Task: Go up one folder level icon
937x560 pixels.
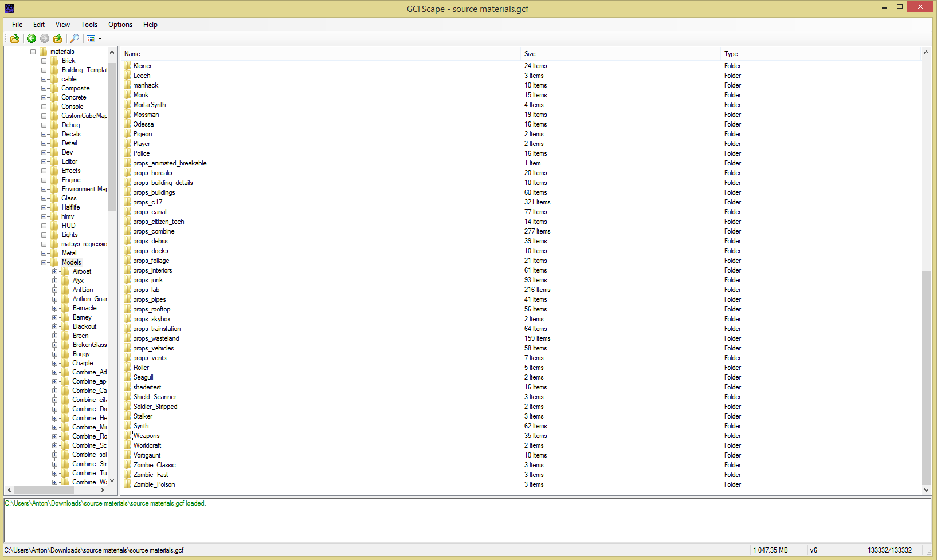Action: coord(58,38)
